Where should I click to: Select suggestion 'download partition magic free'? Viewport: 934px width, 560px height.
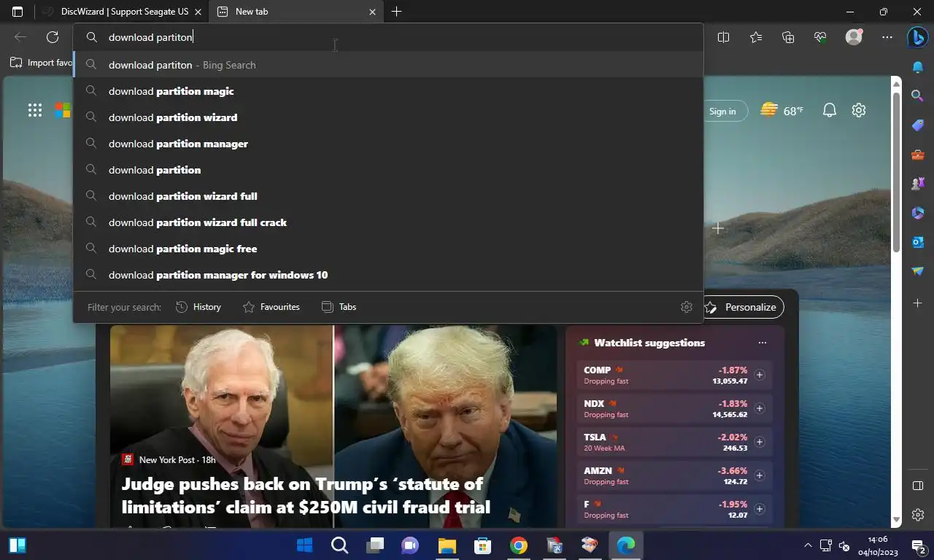point(388,249)
